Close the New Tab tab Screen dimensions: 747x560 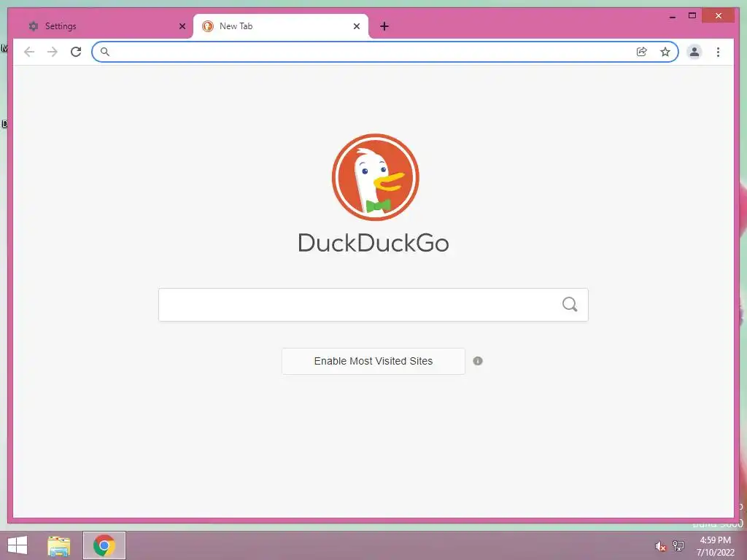point(356,26)
